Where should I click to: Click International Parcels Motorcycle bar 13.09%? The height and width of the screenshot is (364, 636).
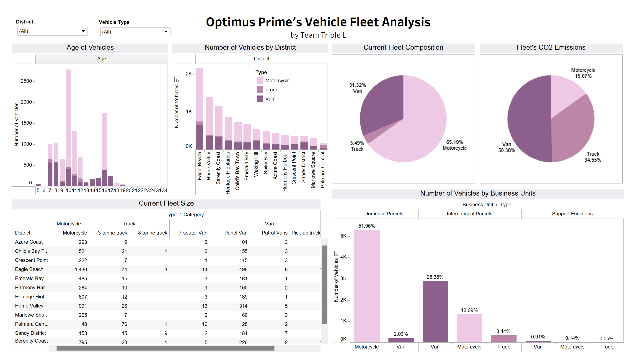click(469, 328)
